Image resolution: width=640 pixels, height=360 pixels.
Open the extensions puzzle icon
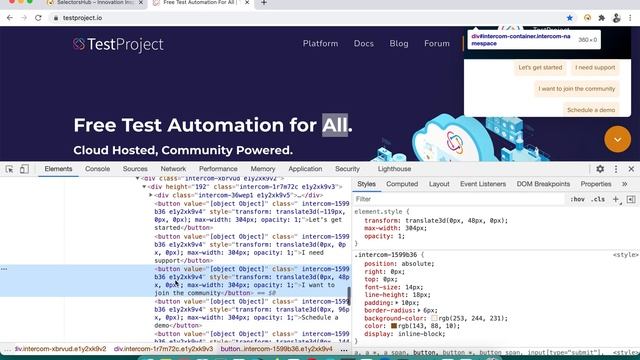tap(602, 18)
